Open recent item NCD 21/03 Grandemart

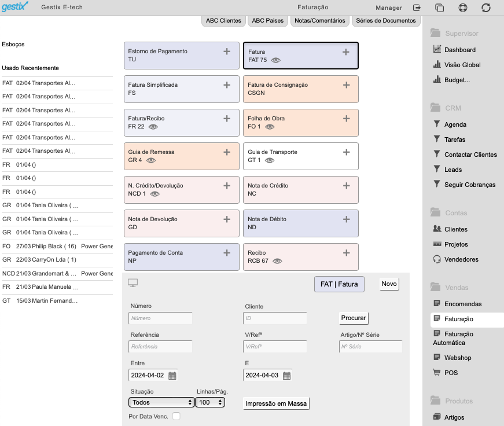pos(57,274)
